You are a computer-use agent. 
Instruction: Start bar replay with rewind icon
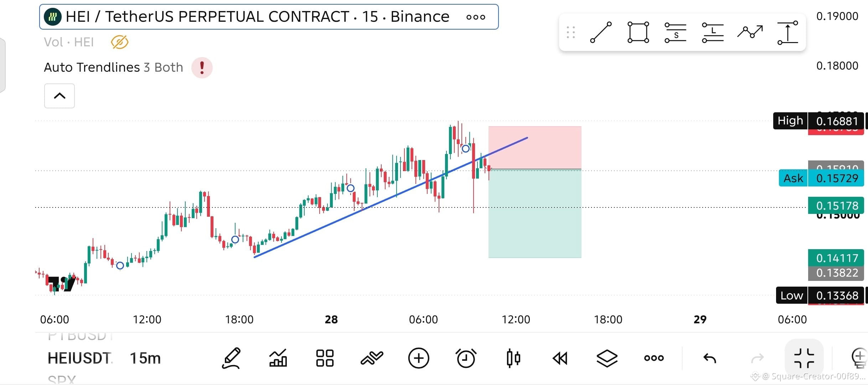pyautogui.click(x=560, y=358)
